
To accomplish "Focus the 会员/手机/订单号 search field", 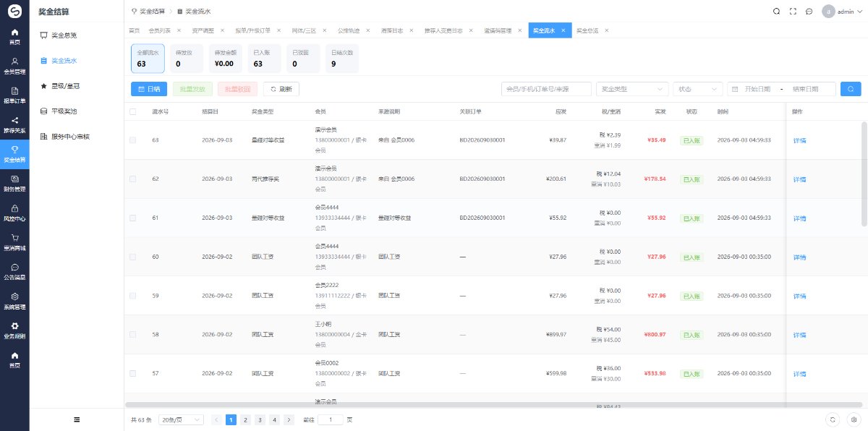I will tap(546, 89).
